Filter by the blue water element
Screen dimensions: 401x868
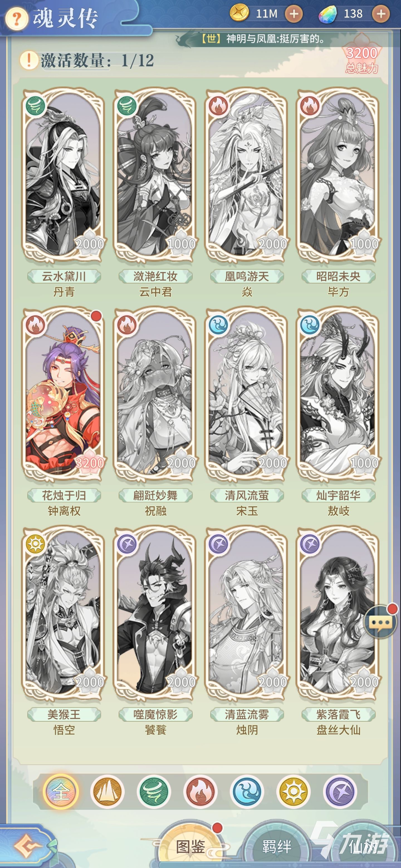coord(247,792)
